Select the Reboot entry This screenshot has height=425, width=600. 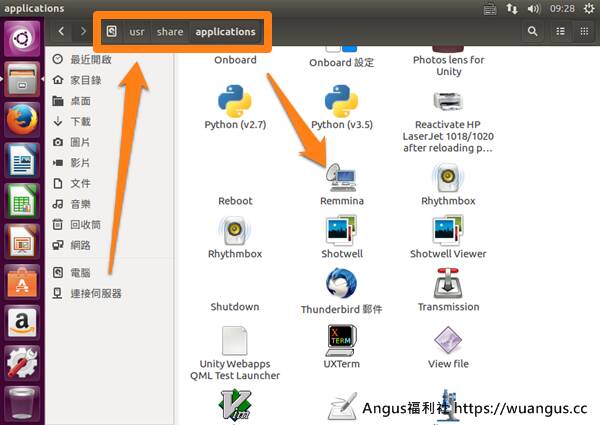235,201
